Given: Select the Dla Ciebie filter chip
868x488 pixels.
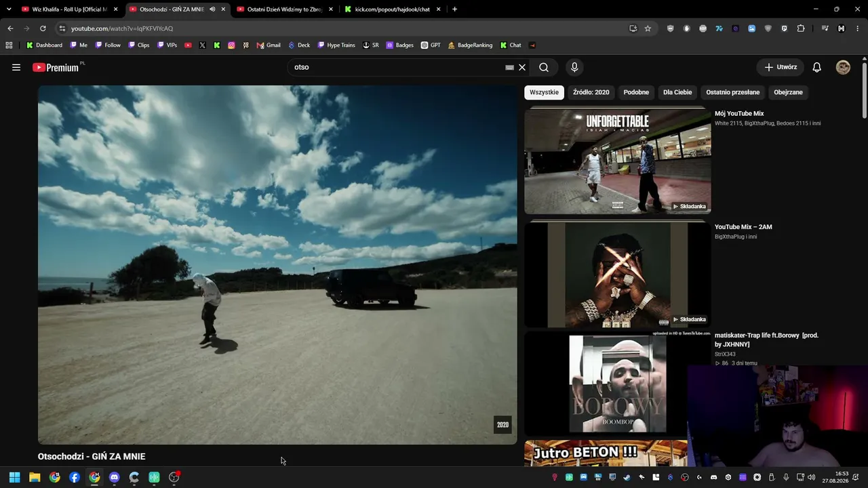Looking at the screenshot, I should pos(677,92).
